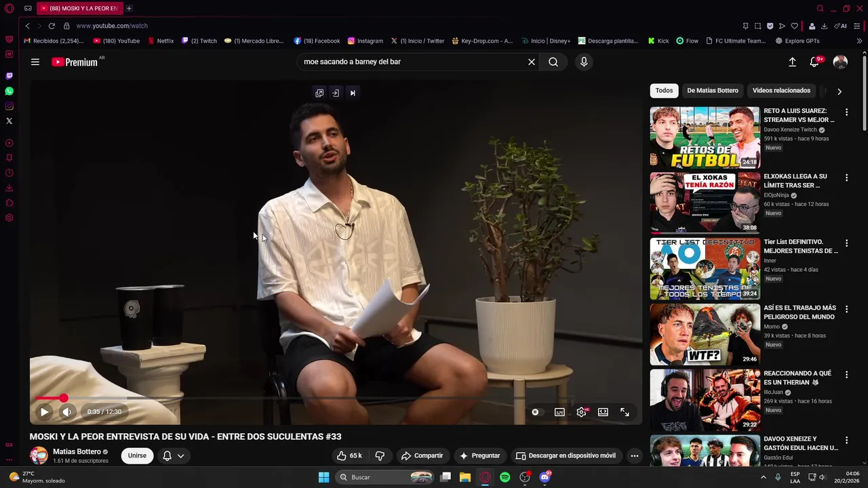The height and width of the screenshot is (488, 868).
Task: Go to YouTube Premium home logo
Action: (75, 62)
